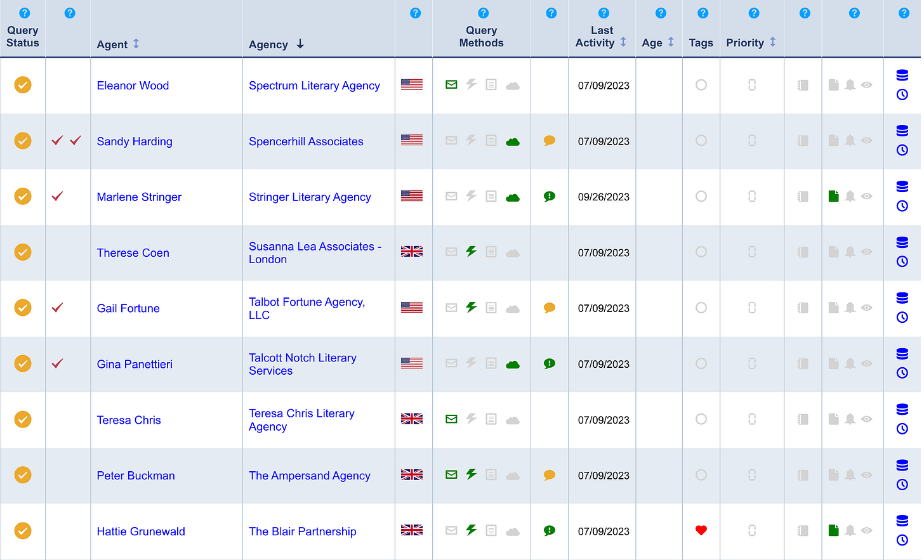Set priority for Therese Coen's row
Viewport: 924px width, 560px height.
coord(752,252)
